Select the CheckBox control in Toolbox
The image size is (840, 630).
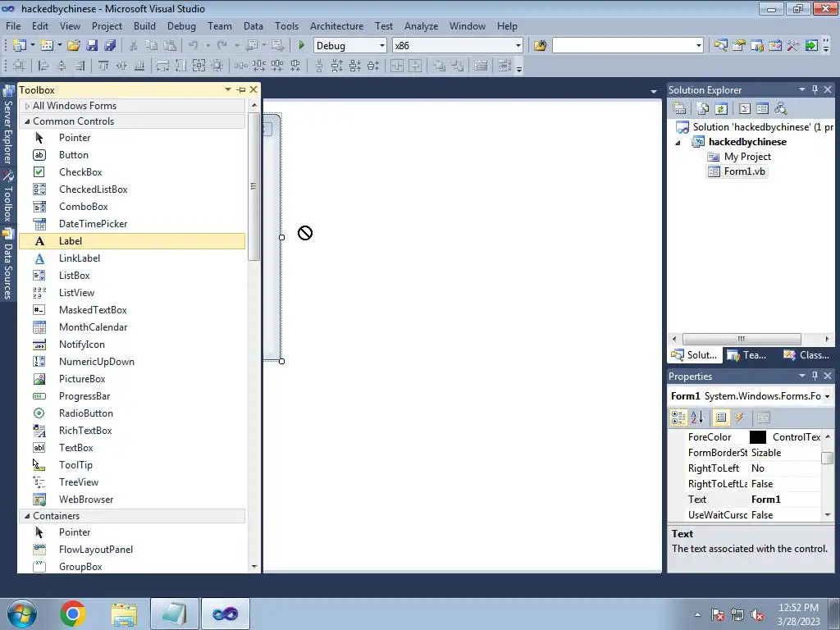coord(132,172)
